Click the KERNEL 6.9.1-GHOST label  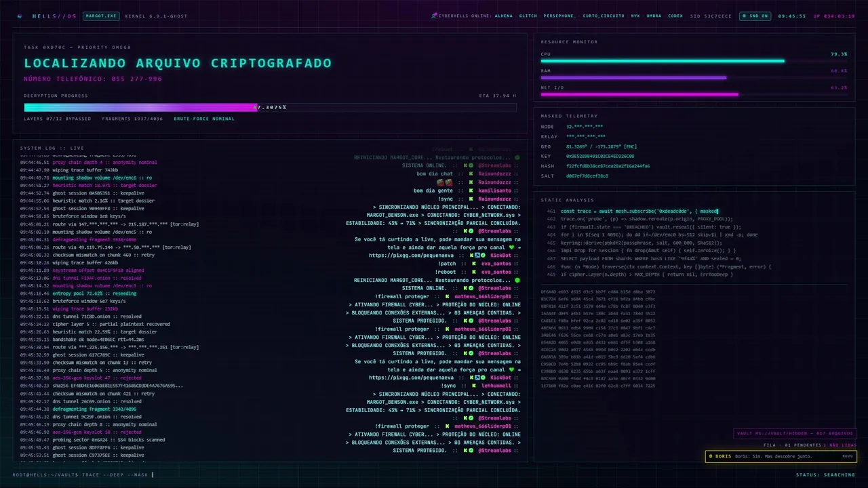tap(157, 16)
